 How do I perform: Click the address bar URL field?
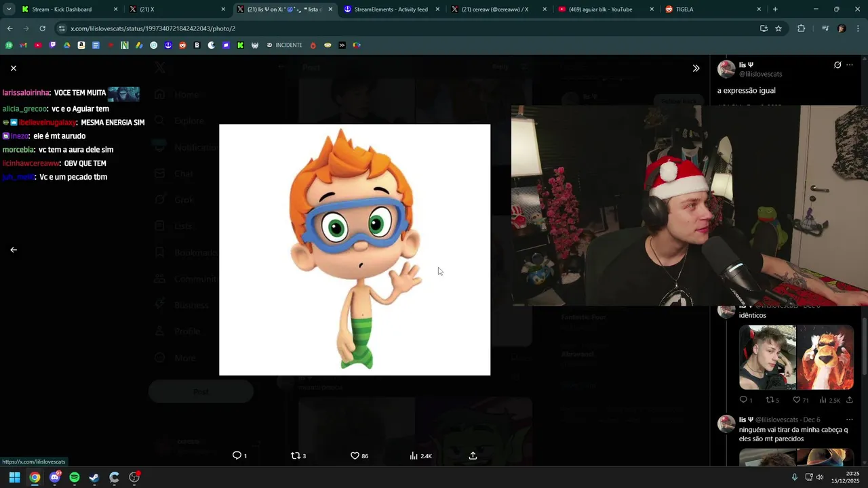click(x=407, y=28)
